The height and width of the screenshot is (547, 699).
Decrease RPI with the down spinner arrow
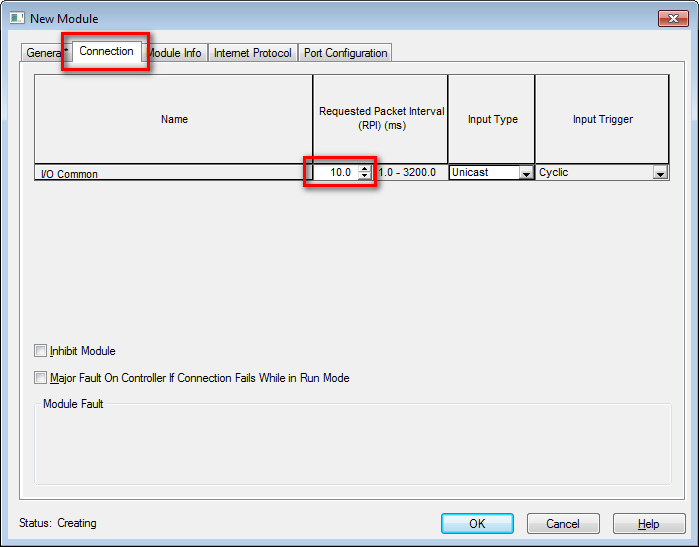365,177
